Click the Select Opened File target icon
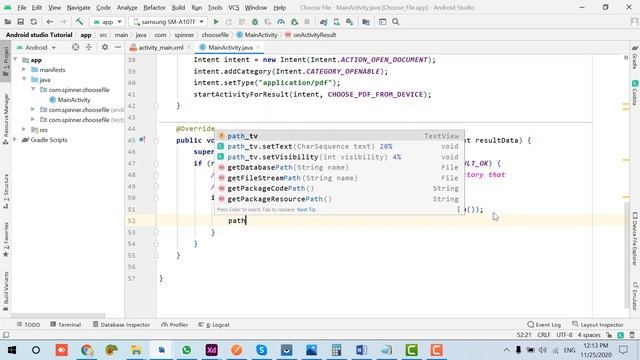This screenshot has height=360, width=640. [76, 47]
